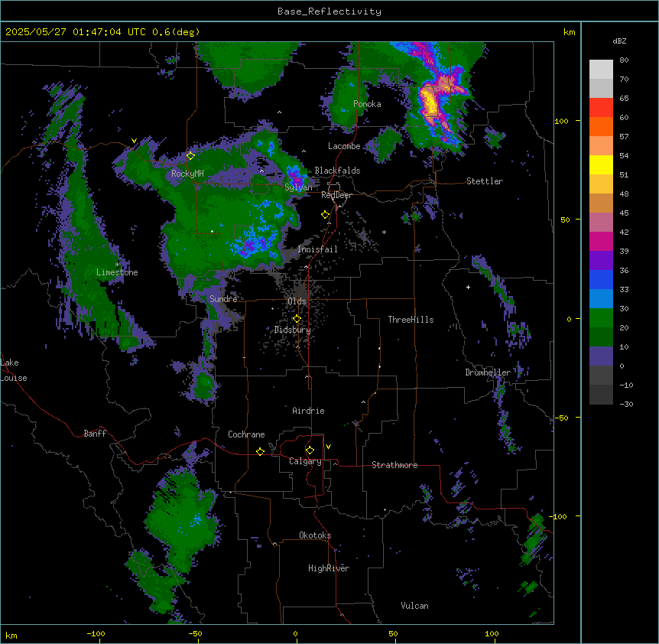Click the Limestone label
Viewport: 659px width, 644px height.
point(117,272)
